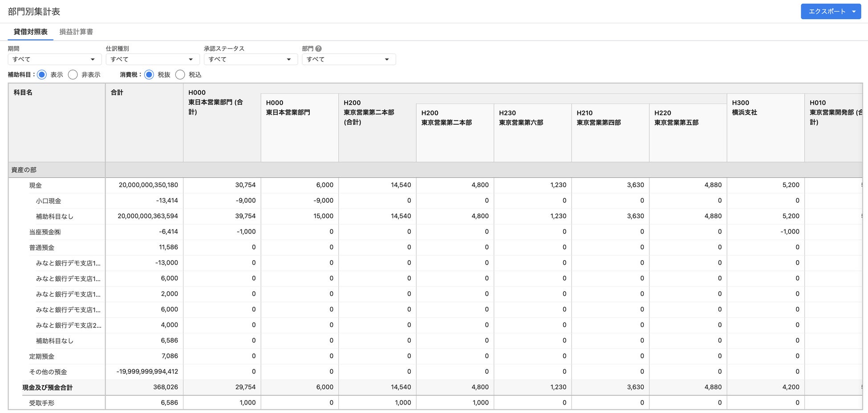This screenshot has width=868, height=413.
Task: Click the H010 東京営業開発部 column header
Action: click(x=833, y=128)
